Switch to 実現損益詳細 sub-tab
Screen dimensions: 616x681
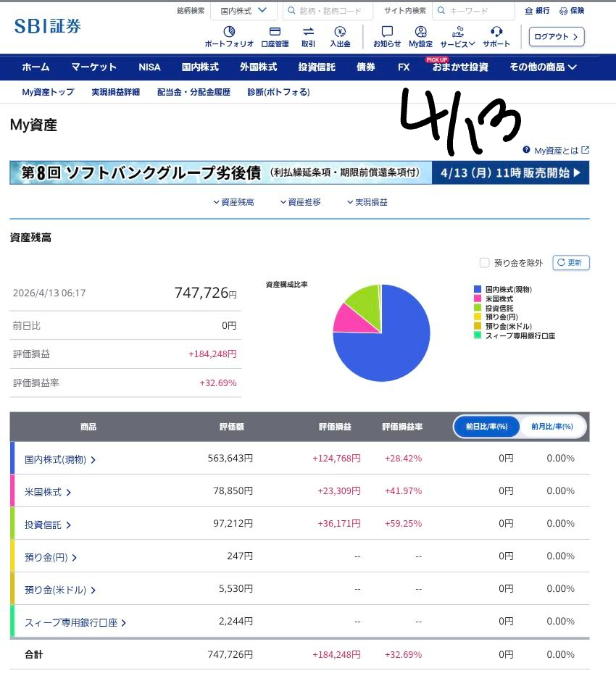click(x=115, y=92)
